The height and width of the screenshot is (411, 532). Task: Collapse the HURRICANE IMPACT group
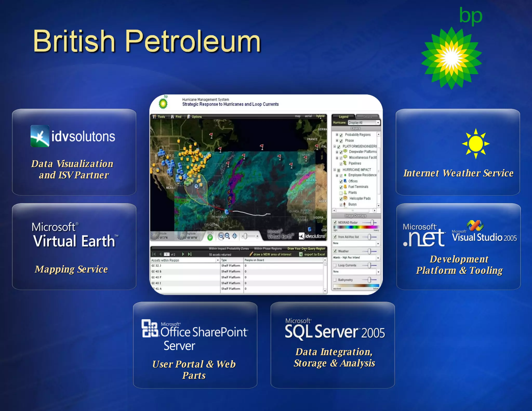click(335, 170)
